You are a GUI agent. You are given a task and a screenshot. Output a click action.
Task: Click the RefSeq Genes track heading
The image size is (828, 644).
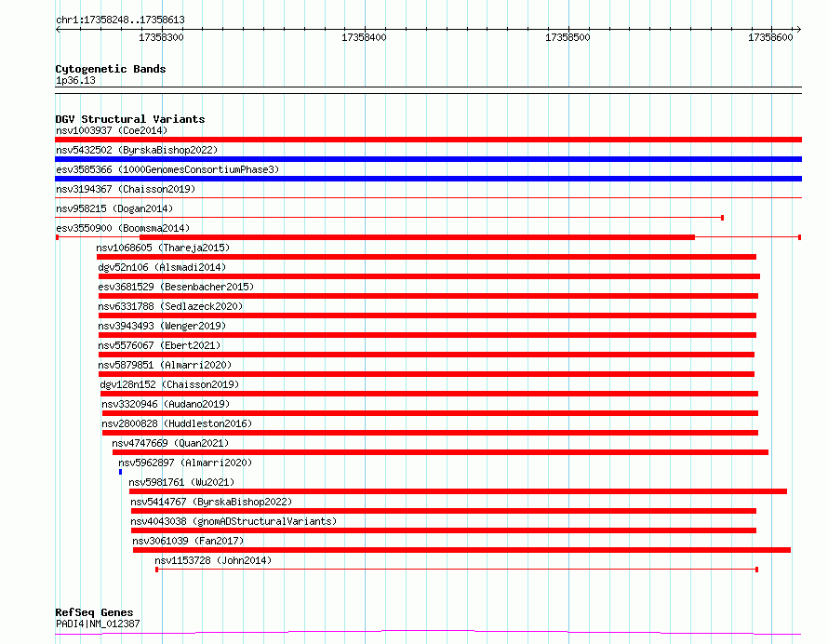click(x=94, y=612)
